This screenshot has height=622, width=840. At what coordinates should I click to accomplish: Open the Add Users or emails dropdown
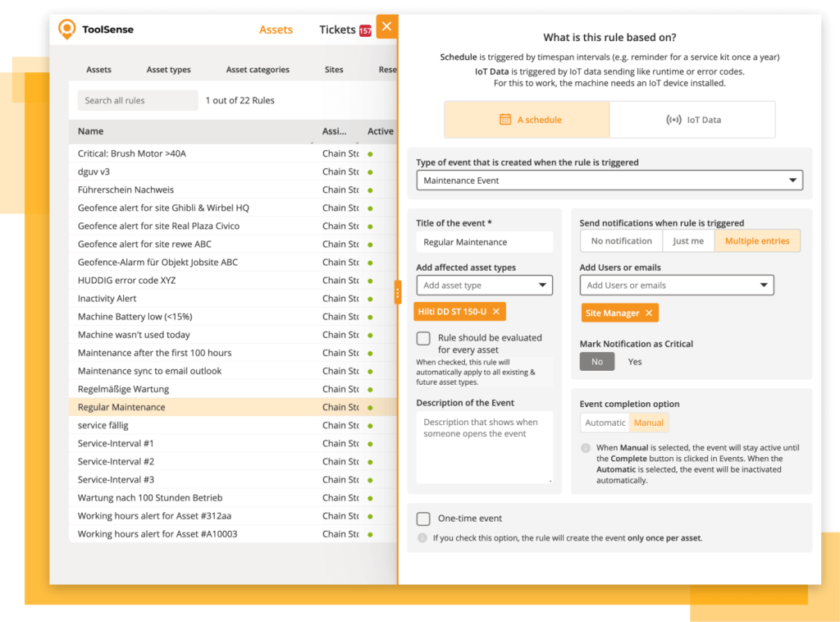pos(677,286)
